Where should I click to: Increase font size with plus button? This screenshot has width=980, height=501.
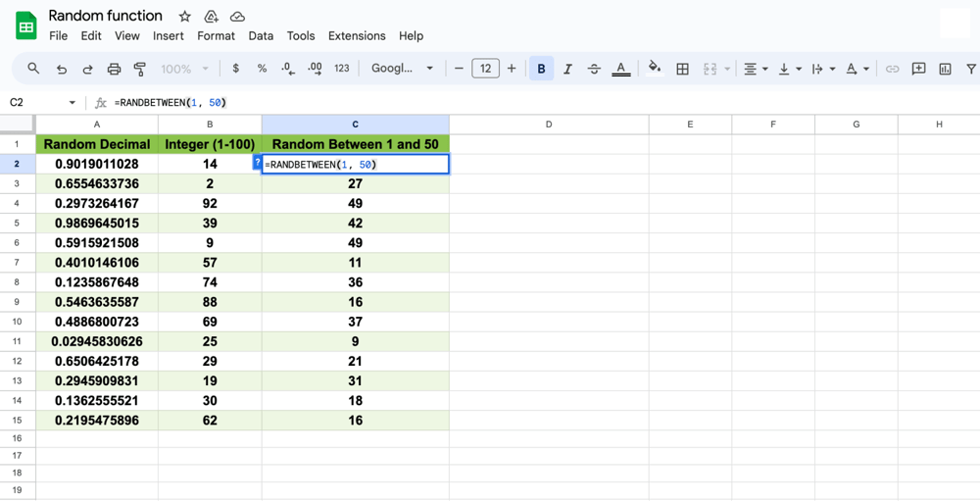[512, 69]
